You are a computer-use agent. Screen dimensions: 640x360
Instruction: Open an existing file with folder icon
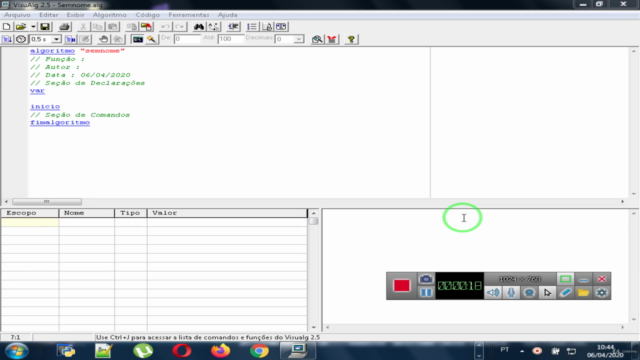21,27
